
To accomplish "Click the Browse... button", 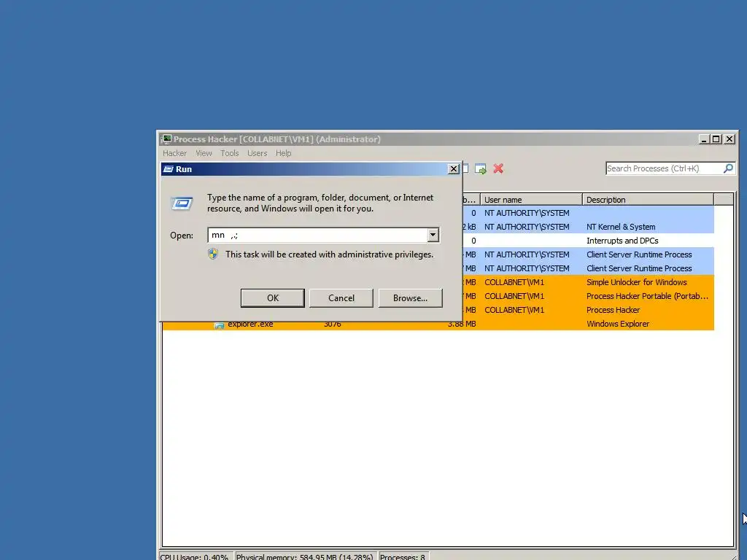I will pos(410,298).
